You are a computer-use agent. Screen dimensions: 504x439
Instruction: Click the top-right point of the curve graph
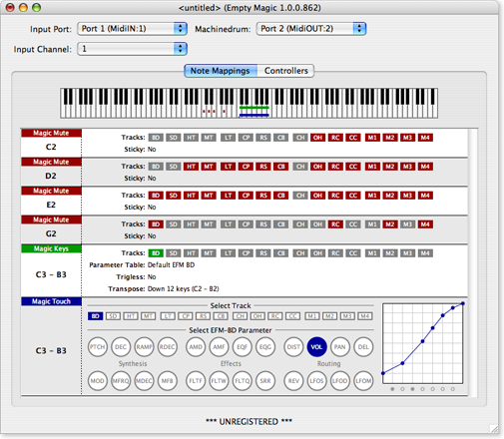pos(463,303)
